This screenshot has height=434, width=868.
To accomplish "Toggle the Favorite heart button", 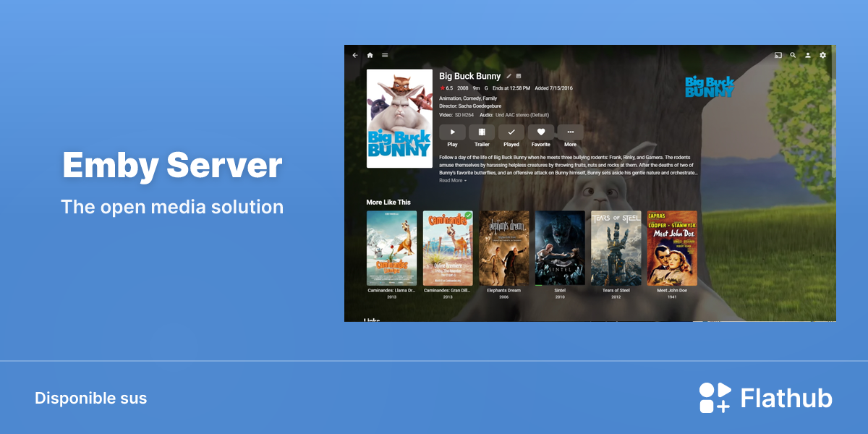I will (541, 132).
